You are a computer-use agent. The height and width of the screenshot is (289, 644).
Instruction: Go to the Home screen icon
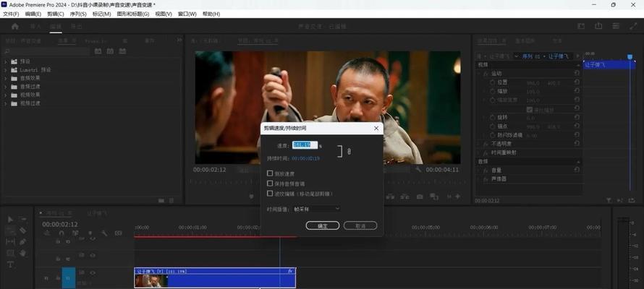(x=15, y=26)
